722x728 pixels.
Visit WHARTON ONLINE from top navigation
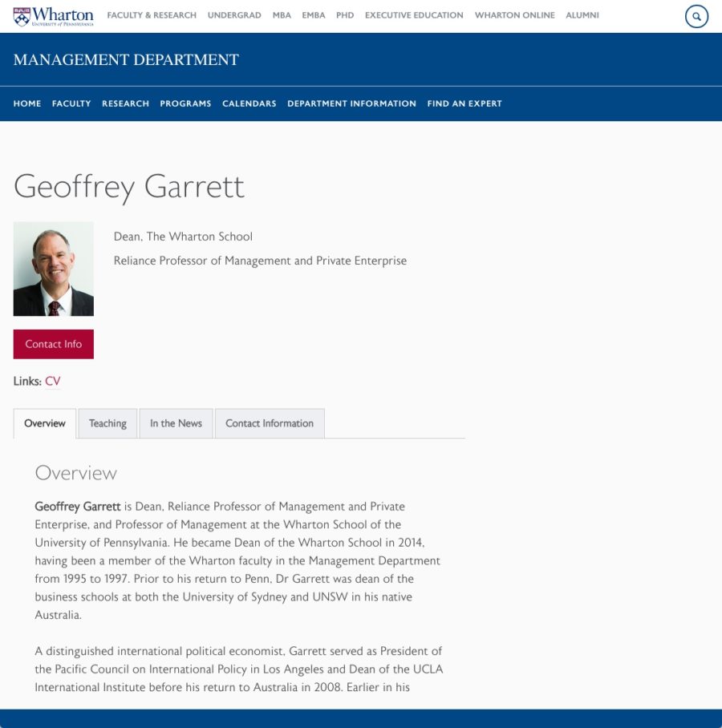514,15
